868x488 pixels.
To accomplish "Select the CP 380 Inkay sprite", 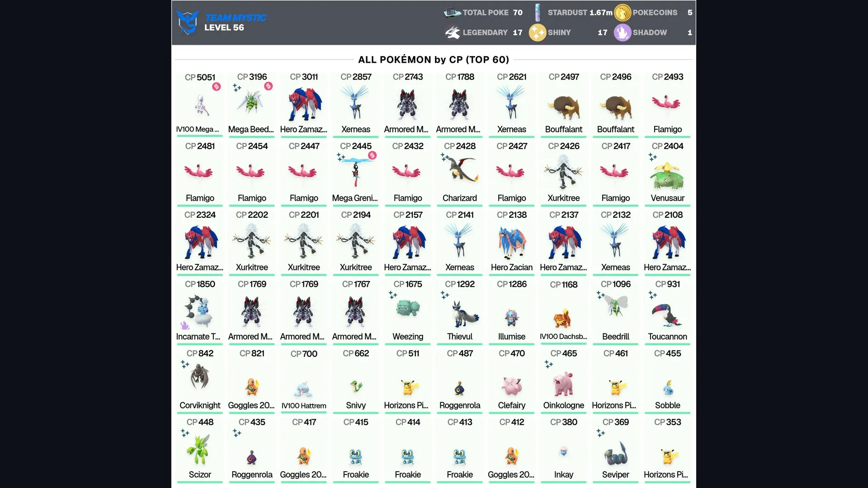I will [x=563, y=450].
